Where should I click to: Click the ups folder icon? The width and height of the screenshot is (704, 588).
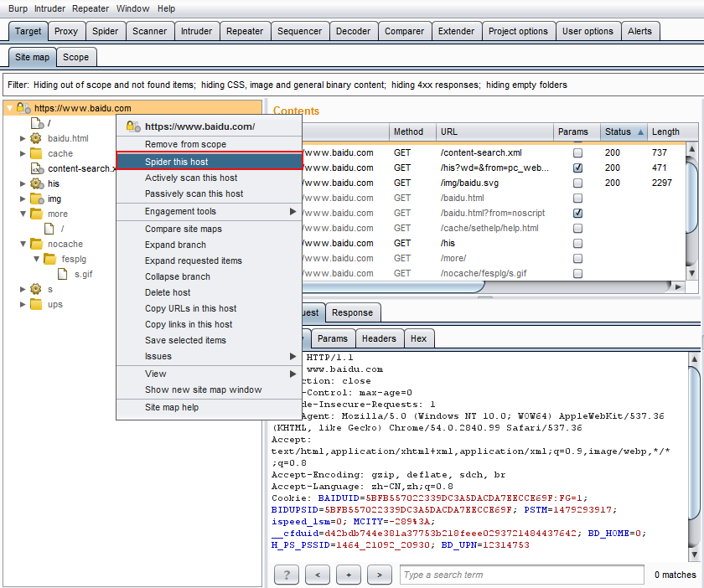point(36,304)
